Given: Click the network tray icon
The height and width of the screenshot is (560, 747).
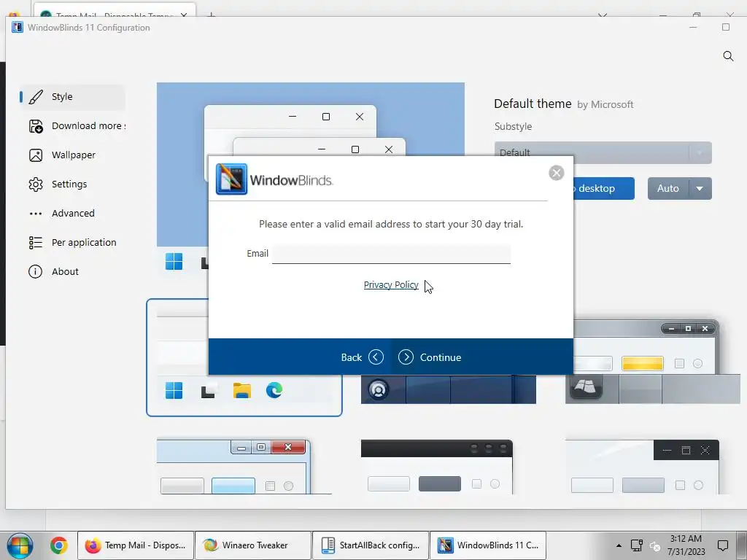Looking at the screenshot, I should pos(636,545).
